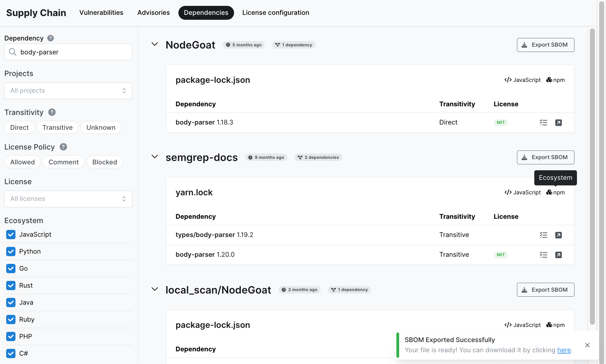Open the License configuration tab
The height and width of the screenshot is (364, 606).
click(x=275, y=13)
